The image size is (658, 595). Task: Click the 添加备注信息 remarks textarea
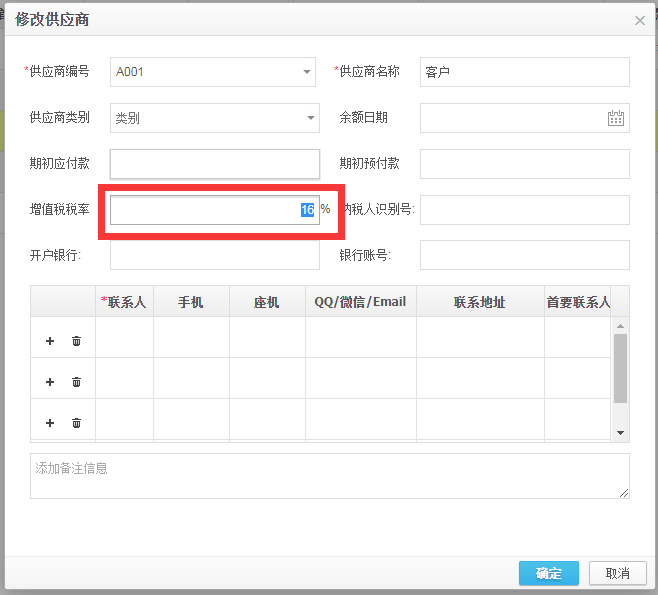329,476
